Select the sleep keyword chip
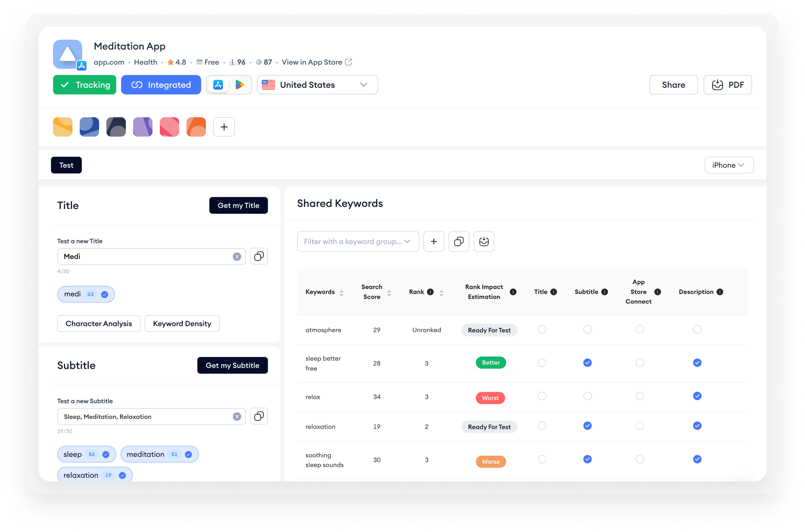805x532 pixels. [x=87, y=454]
